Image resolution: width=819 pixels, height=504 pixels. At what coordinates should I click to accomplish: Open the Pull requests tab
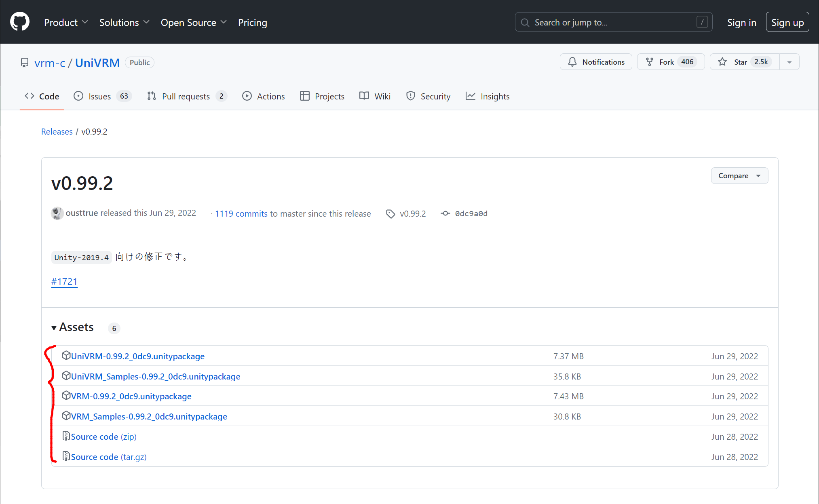(x=186, y=96)
